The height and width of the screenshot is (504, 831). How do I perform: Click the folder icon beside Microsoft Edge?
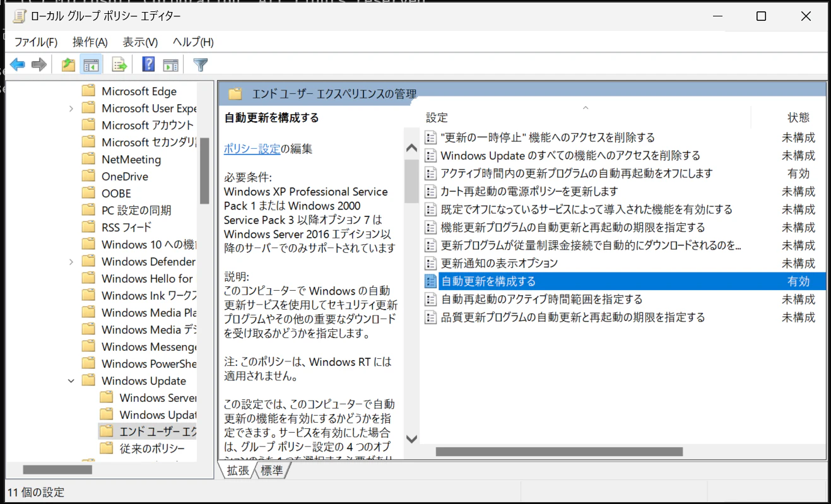[x=89, y=91]
